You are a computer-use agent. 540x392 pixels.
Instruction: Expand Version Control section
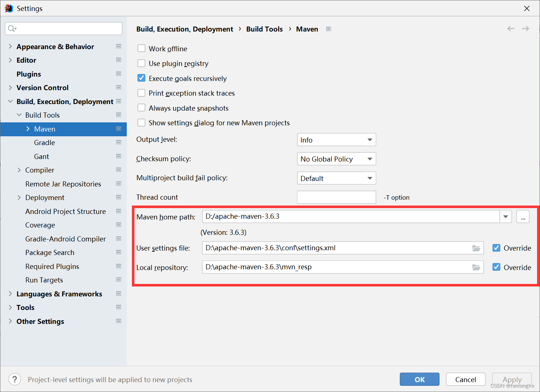(x=10, y=88)
